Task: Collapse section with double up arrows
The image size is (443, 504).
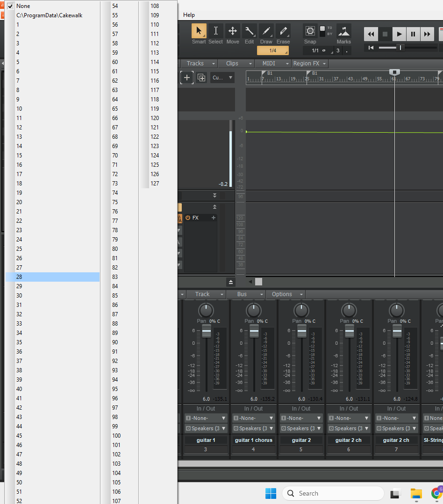Action: point(214,206)
